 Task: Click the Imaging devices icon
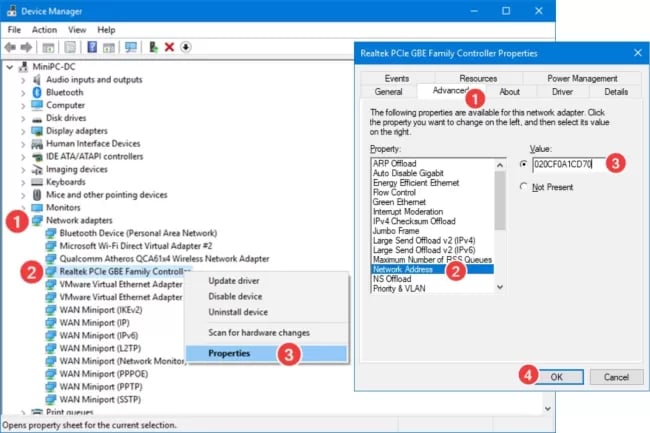pos(37,169)
